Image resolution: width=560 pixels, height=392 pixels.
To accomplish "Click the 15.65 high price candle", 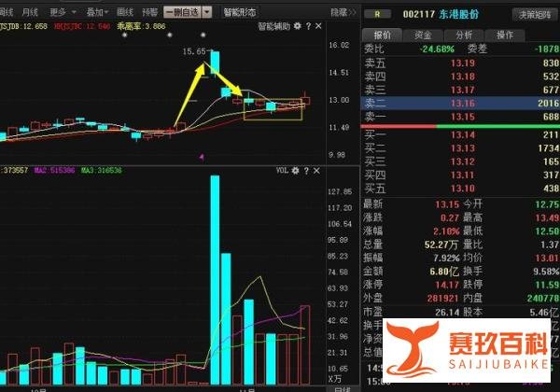I will [x=215, y=63].
